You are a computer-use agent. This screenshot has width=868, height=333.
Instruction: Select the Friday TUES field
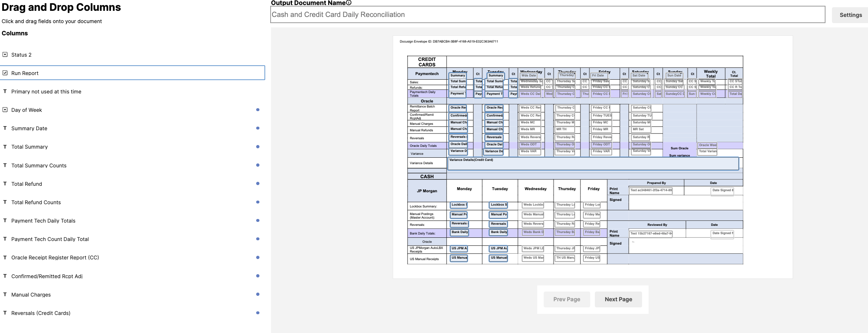[601, 116]
